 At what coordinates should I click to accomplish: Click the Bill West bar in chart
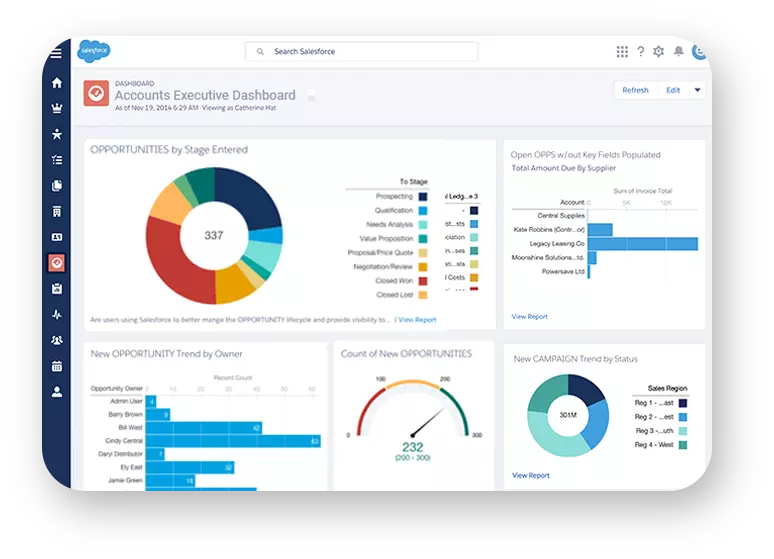click(x=204, y=428)
